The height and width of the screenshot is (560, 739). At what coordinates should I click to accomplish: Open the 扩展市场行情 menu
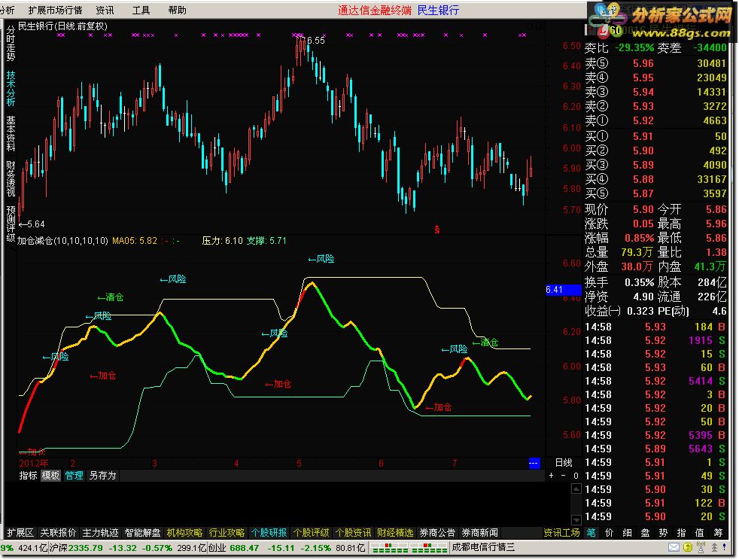[55, 10]
